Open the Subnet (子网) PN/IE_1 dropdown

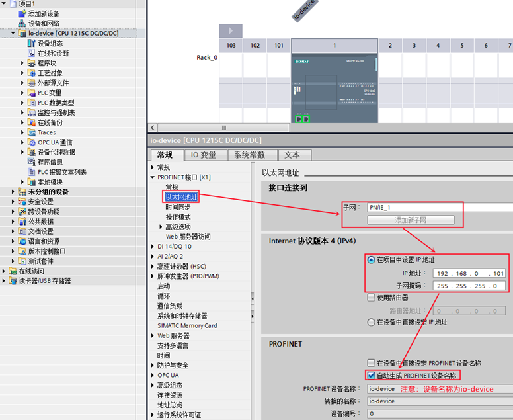pos(440,208)
